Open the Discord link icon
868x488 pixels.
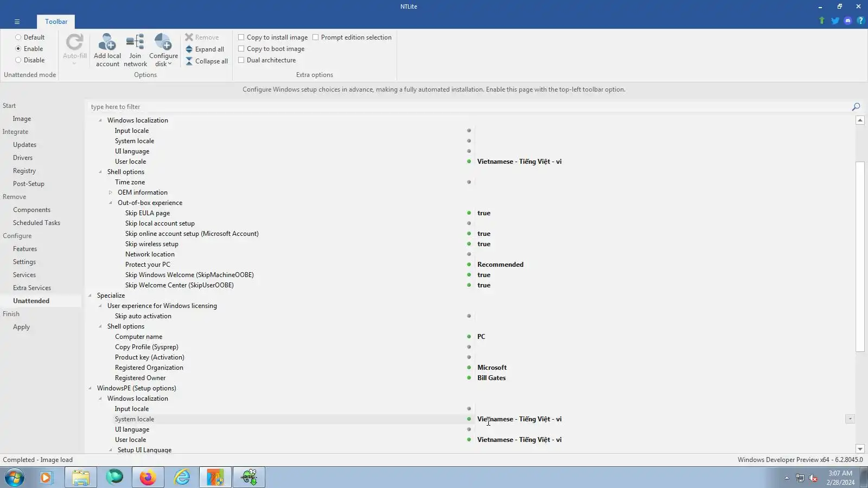click(848, 21)
